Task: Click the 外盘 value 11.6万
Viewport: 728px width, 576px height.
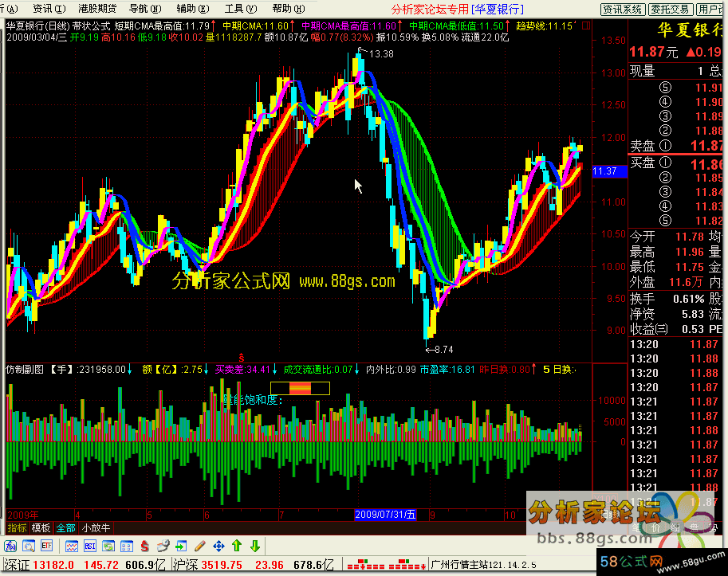Action: click(x=687, y=282)
